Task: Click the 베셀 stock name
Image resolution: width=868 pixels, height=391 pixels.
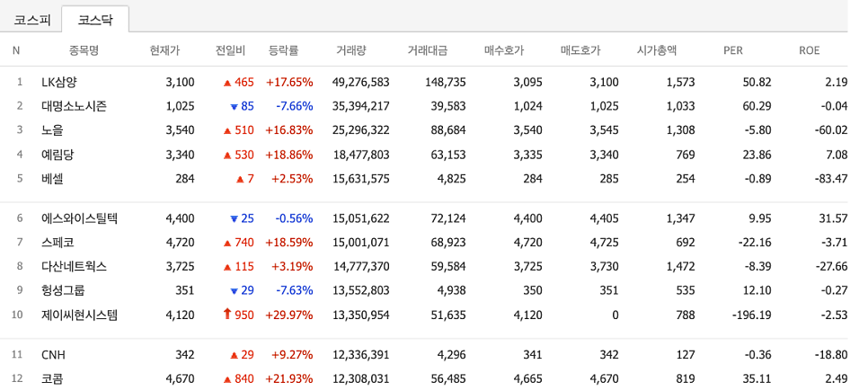Action: point(52,179)
